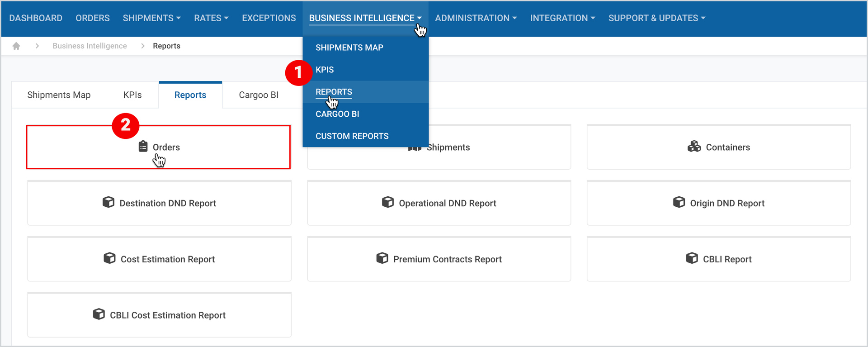Open the CBLI Report card

point(719,259)
